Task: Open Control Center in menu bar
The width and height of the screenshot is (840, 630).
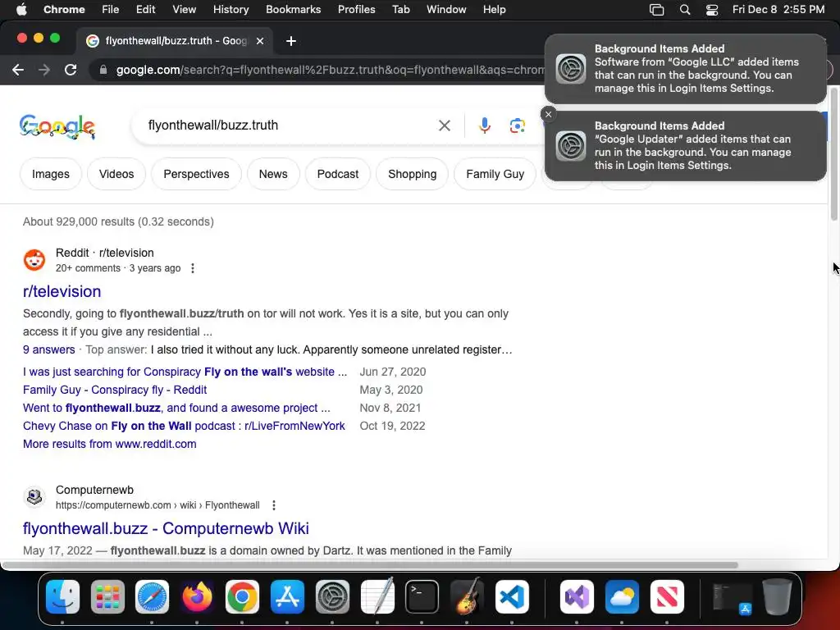Action: click(x=711, y=10)
